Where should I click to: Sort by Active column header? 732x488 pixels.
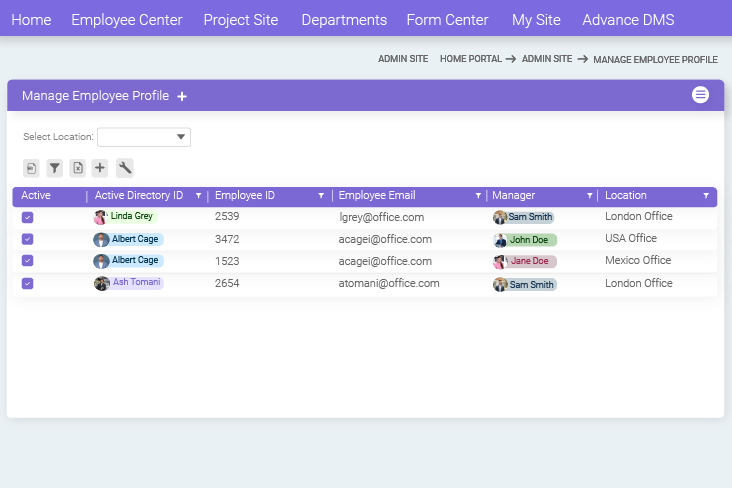point(36,196)
